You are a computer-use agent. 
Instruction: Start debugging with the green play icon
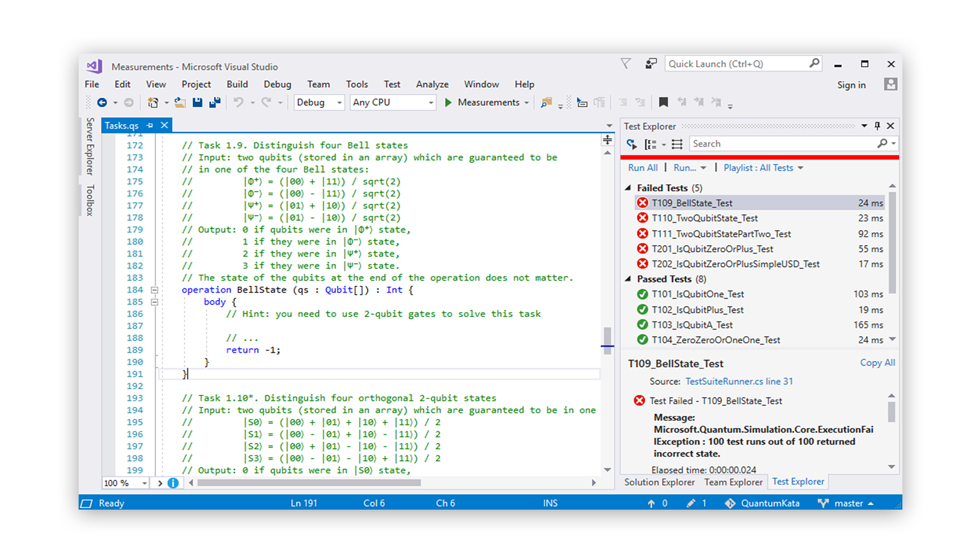pyautogui.click(x=448, y=103)
